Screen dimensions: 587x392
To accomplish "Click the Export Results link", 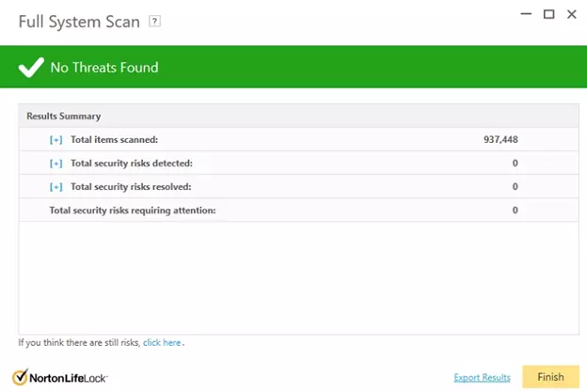I will click(482, 378).
